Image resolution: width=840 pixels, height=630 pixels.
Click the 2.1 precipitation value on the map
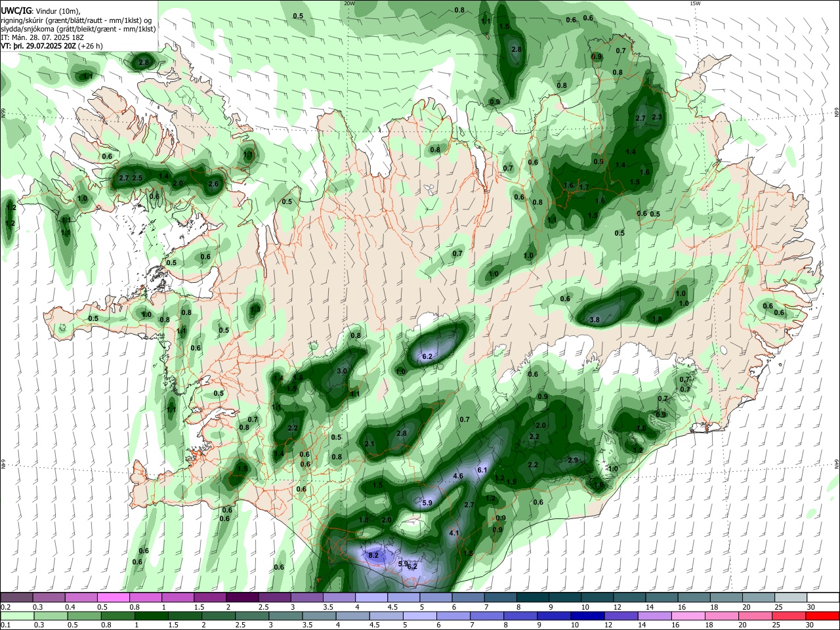click(x=369, y=444)
